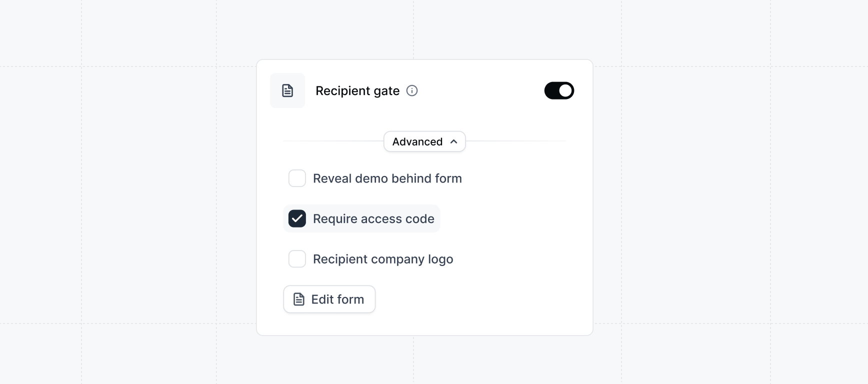The image size is (868, 384).
Task: Enable the Recipient company logo checkbox
Action: [x=297, y=259]
